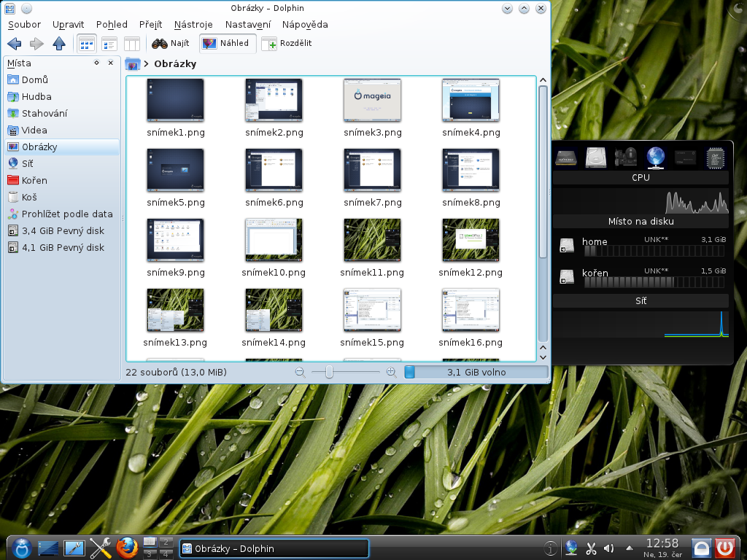Toggle the Rozdělit split view button
Image resolution: width=747 pixels, height=560 pixels.
287,44
